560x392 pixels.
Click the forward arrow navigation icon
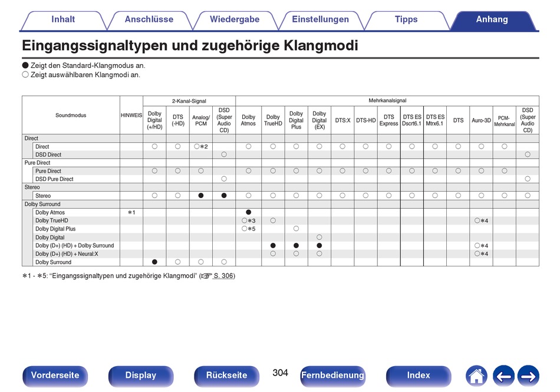click(528, 376)
